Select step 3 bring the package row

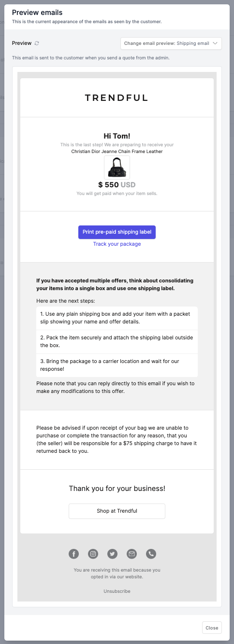[117, 365]
